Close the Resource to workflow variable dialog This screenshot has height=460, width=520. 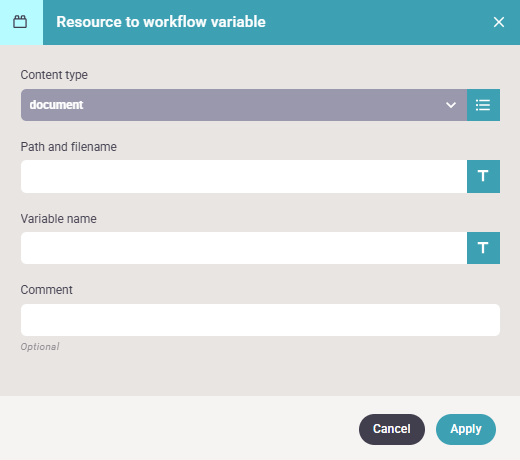pos(499,22)
